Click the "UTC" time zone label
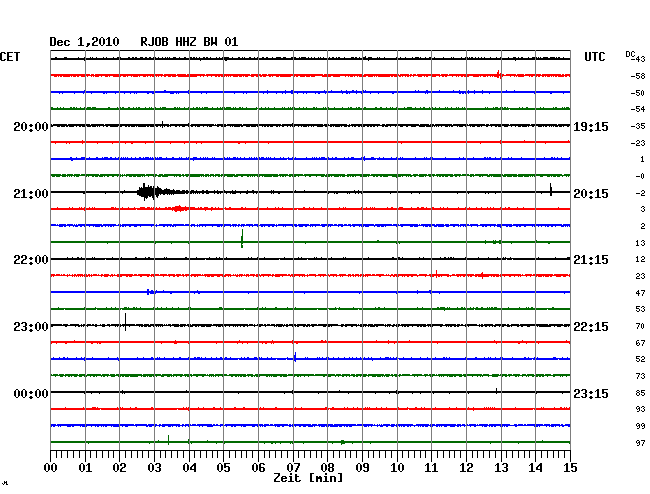Viewport: 650px width, 494px height. coord(594,57)
